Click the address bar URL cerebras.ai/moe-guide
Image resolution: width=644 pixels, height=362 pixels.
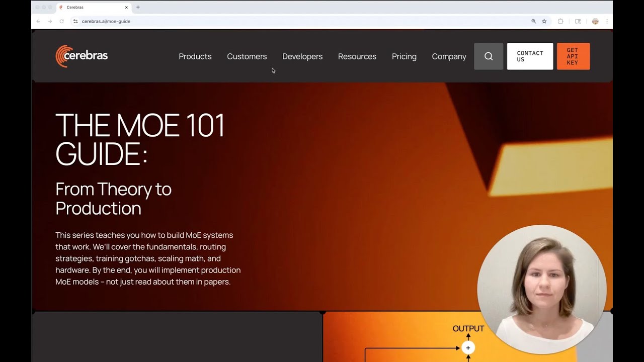click(x=106, y=21)
